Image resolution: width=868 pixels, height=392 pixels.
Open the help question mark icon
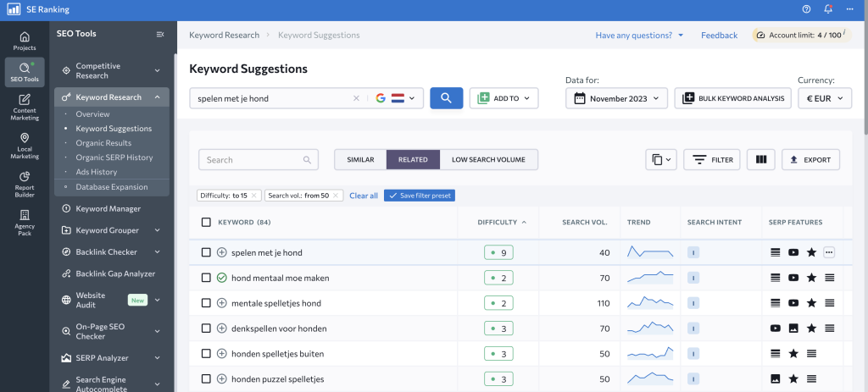[x=806, y=9]
